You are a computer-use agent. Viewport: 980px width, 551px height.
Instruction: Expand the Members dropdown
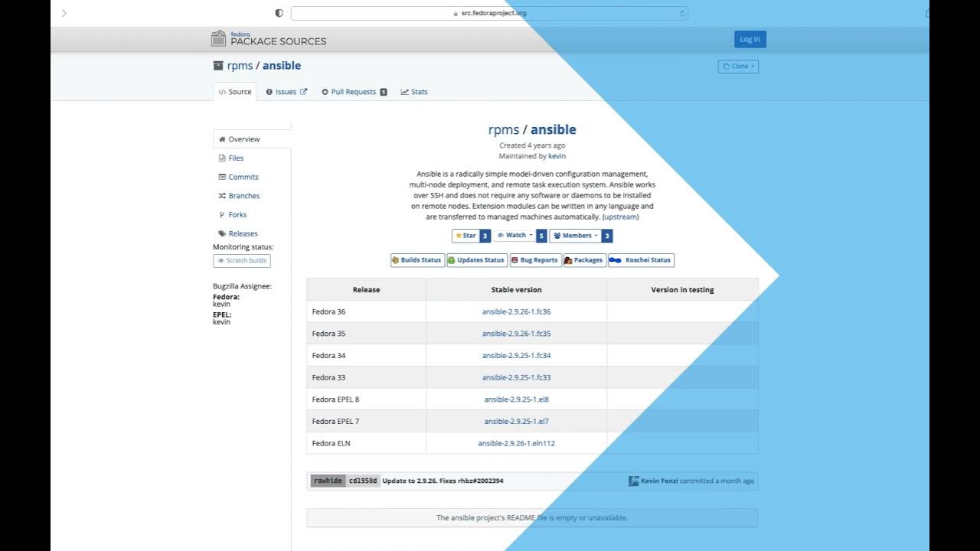tap(575, 236)
